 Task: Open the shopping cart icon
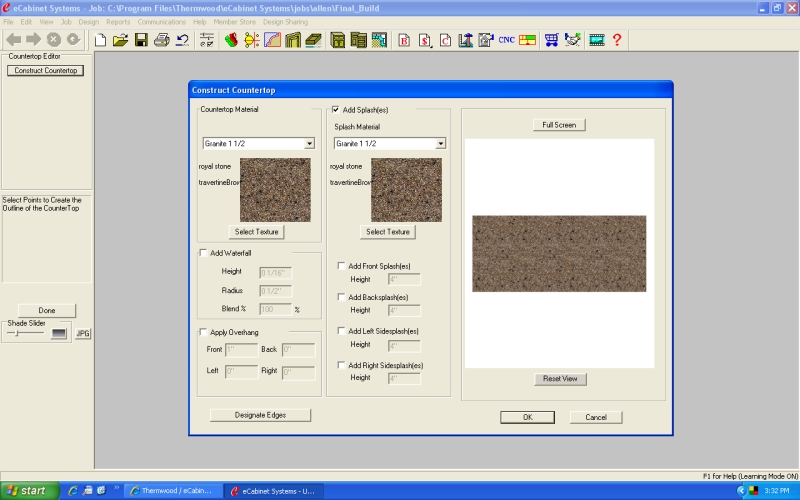click(x=552, y=40)
